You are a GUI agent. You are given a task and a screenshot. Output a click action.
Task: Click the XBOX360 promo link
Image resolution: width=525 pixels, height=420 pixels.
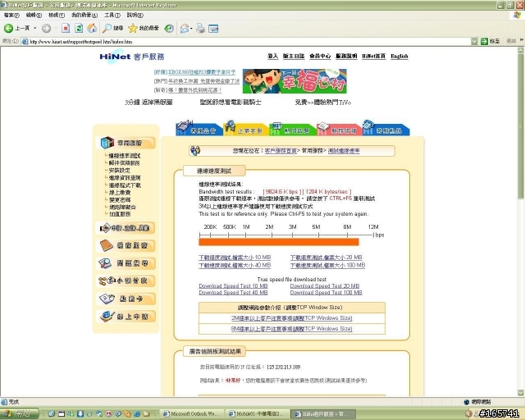click(202, 72)
